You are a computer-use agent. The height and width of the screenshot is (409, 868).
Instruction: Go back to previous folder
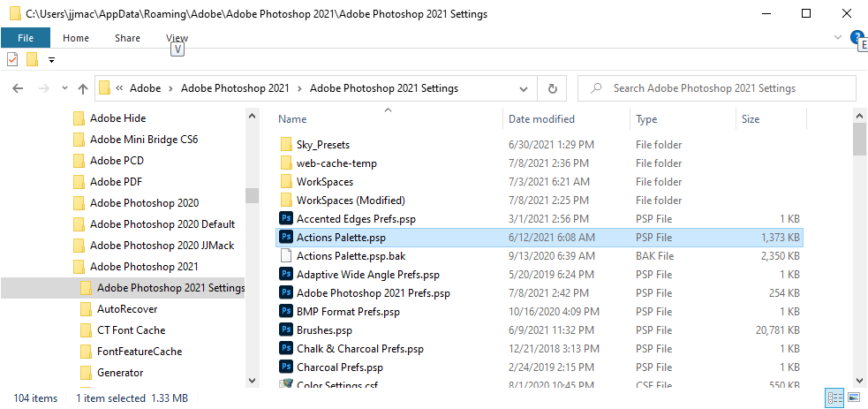18,88
